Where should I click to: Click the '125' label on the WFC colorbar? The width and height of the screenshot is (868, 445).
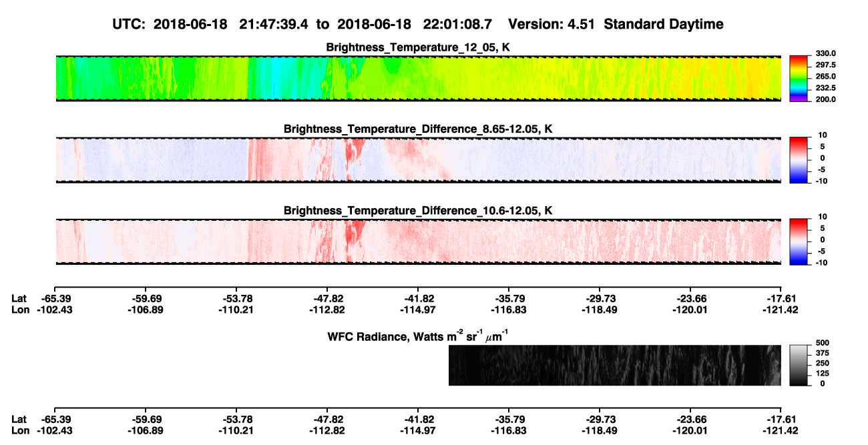[824, 373]
